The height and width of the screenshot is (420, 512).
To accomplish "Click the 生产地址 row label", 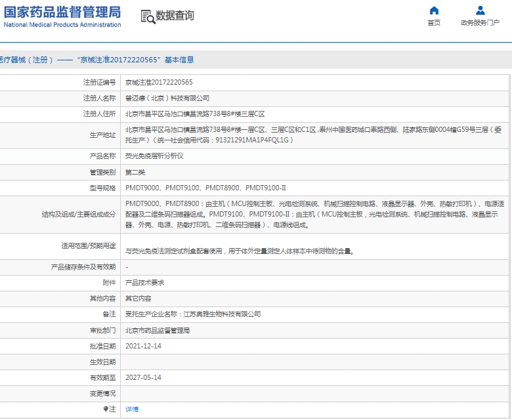I will [102, 135].
